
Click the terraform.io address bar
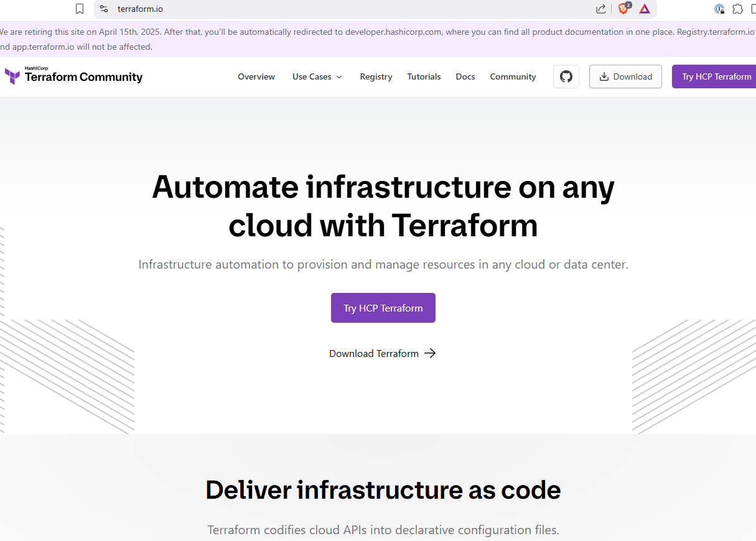pos(375,9)
